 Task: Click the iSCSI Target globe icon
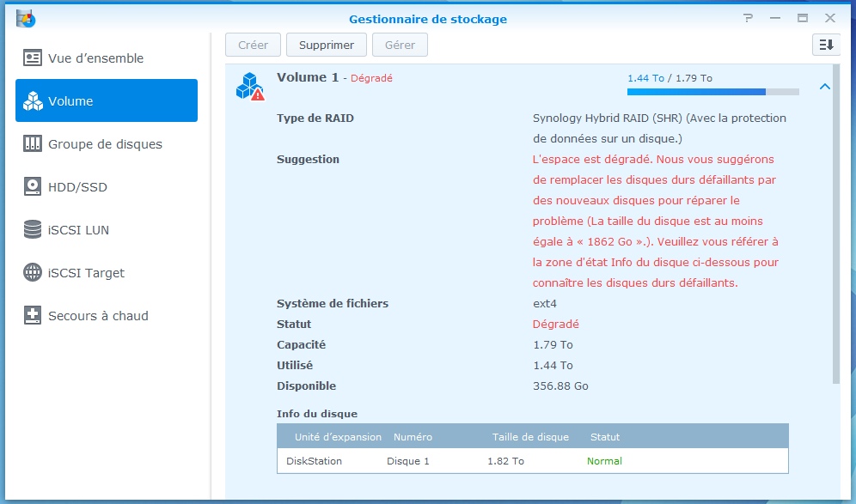[x=32, y=272]
